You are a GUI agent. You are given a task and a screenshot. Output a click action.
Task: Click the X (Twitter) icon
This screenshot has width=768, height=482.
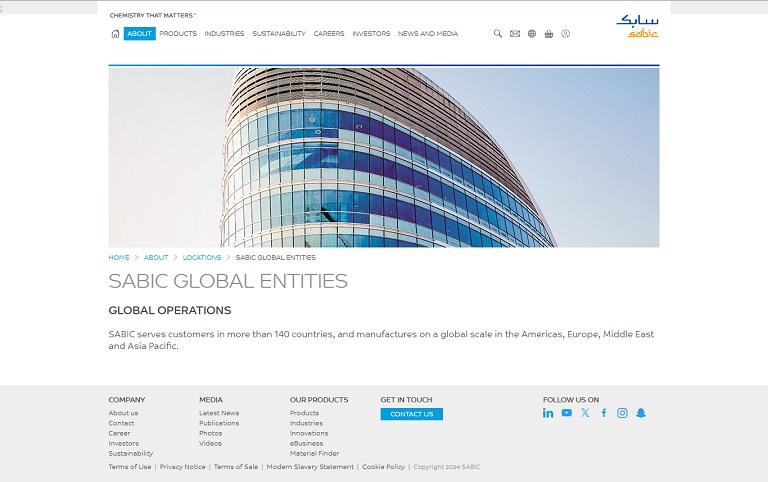585,413
